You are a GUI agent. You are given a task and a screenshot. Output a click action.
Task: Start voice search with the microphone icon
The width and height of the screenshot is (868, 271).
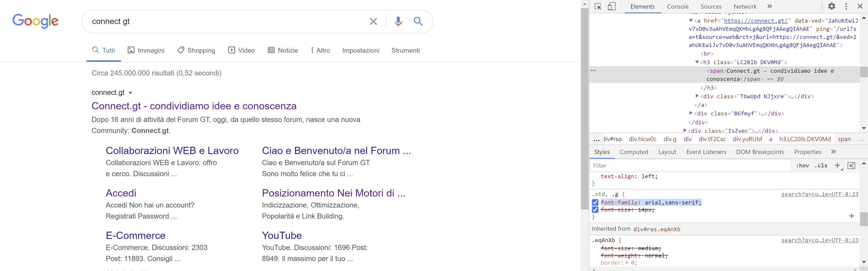point(398,21)
